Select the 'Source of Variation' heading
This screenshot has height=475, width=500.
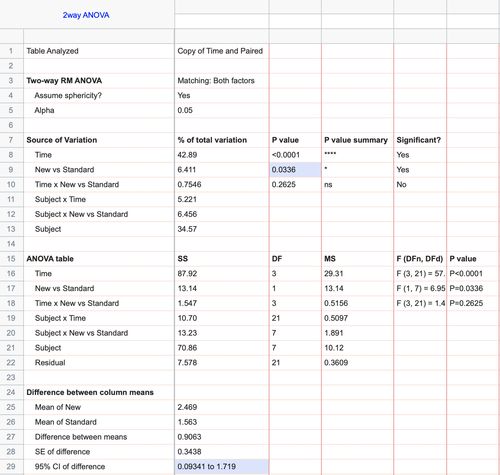[99, 140]
